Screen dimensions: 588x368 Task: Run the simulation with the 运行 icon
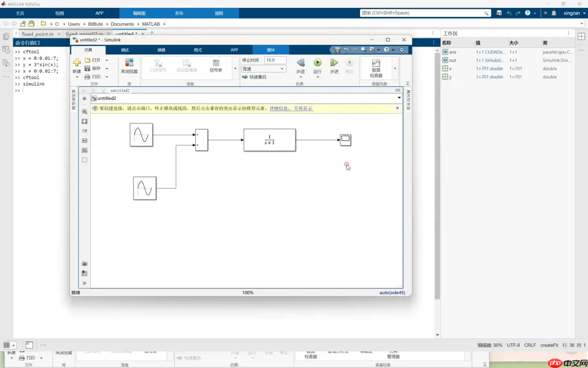317,62
